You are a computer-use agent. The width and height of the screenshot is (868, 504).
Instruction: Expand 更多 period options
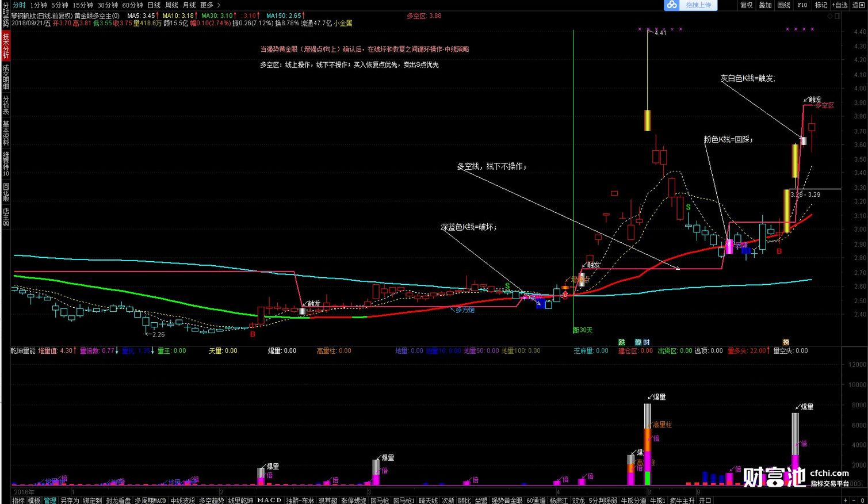coord(210,5)
